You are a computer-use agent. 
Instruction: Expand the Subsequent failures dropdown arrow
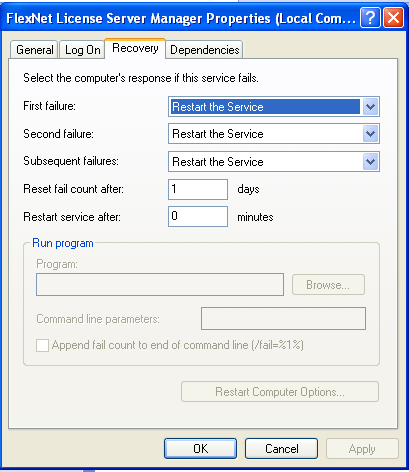click(x=370, y=162)
